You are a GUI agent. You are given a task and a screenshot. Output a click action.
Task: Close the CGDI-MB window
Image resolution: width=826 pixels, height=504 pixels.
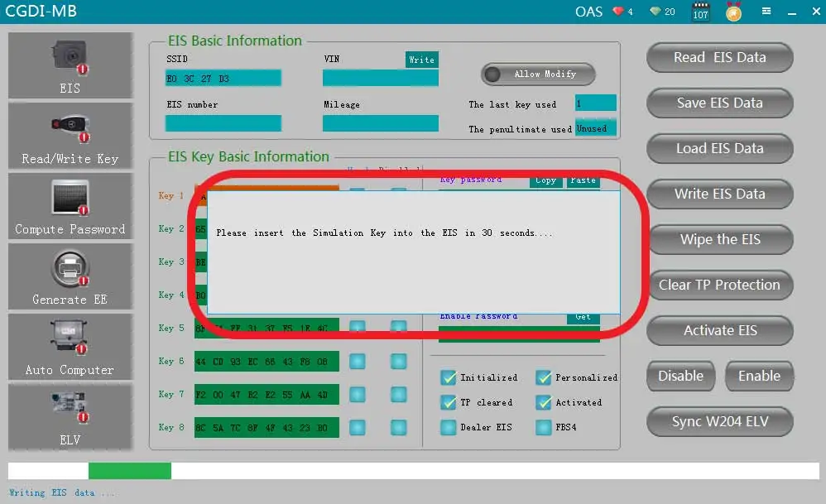click(x=816, y=11)
